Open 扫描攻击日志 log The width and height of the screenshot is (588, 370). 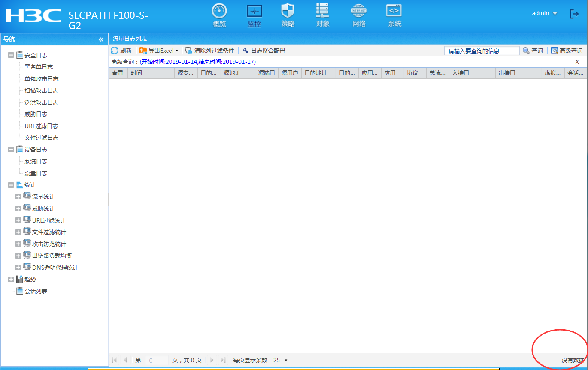tap(42, 90)
